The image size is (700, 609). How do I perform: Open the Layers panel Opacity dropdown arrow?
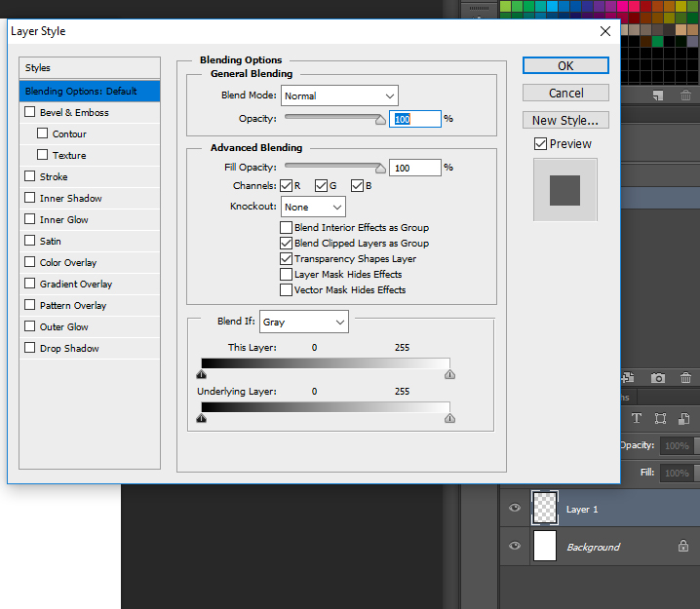[x=696, y=445]
